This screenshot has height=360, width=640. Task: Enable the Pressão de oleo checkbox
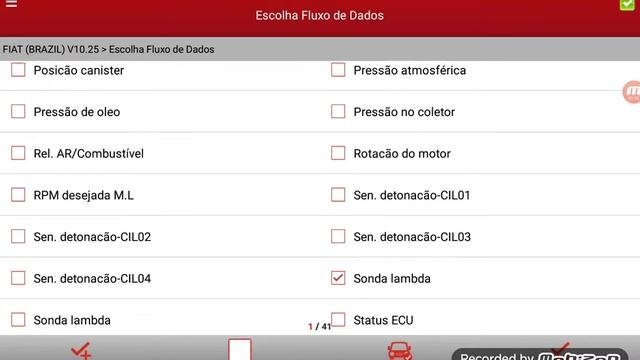pos(18,111)
